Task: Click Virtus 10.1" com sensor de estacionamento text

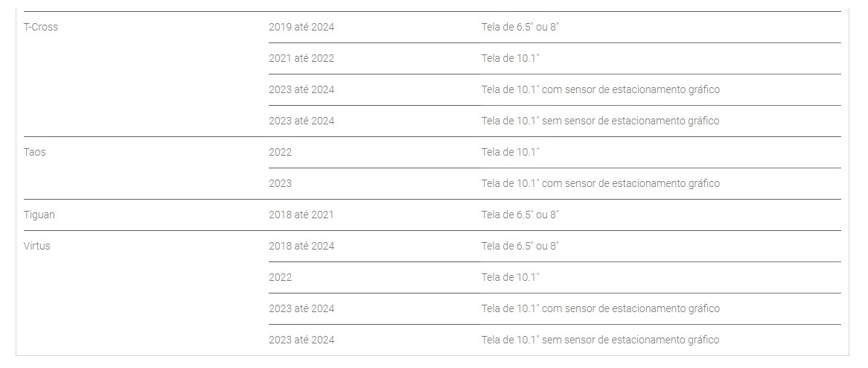Action: tap(601, 308)
